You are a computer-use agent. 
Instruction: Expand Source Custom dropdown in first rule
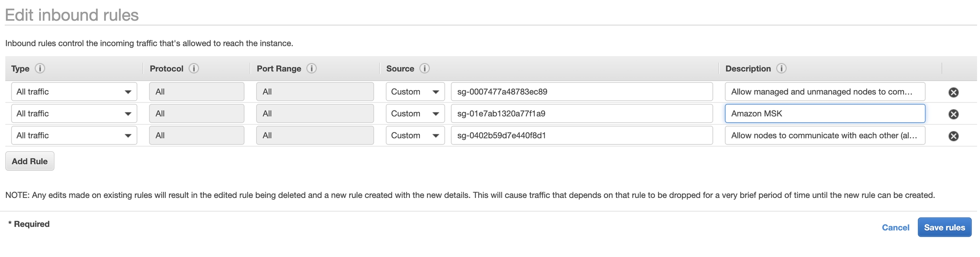(x=415, y=92)
